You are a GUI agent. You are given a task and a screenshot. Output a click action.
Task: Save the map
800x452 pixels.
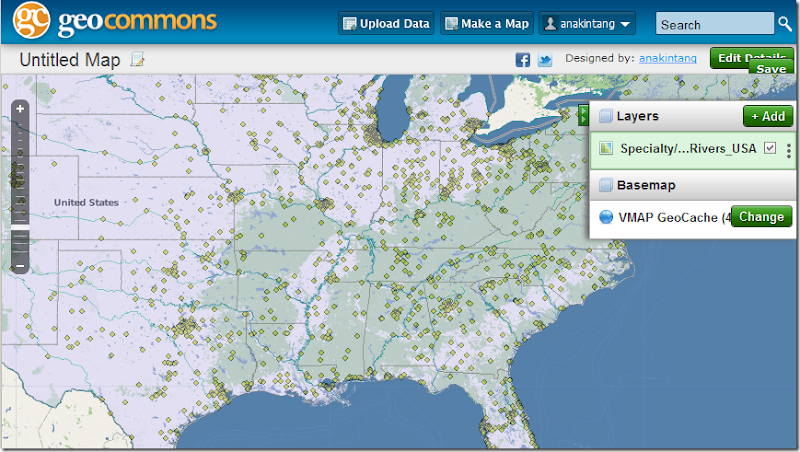(771, 68)
